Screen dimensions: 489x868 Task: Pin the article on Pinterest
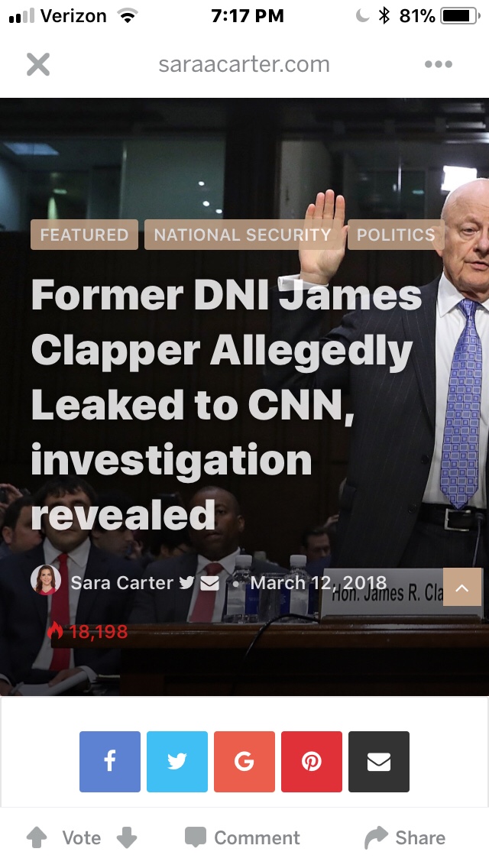[x=312, y=762]
